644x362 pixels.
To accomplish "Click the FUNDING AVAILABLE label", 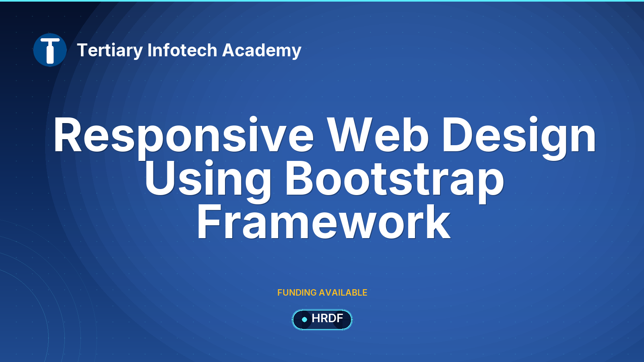I will pos(322,292).
